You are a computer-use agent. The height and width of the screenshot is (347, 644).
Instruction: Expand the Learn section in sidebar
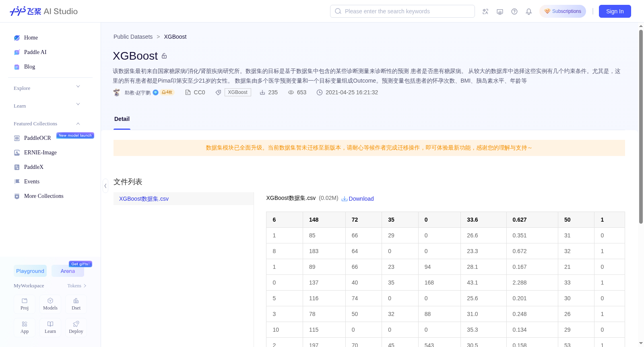click(78, 104)
